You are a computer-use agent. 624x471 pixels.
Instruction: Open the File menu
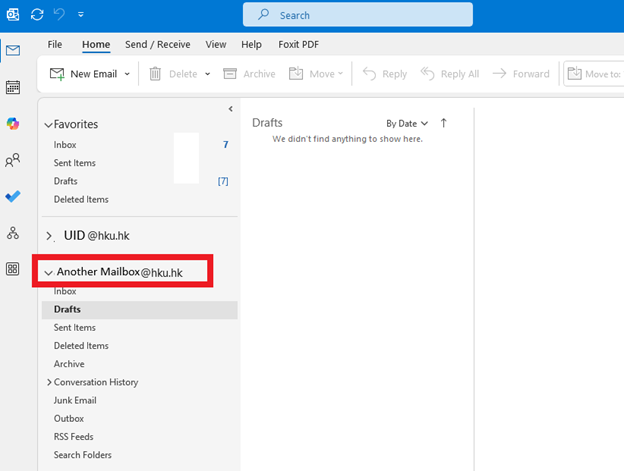(x=55, y=44)
